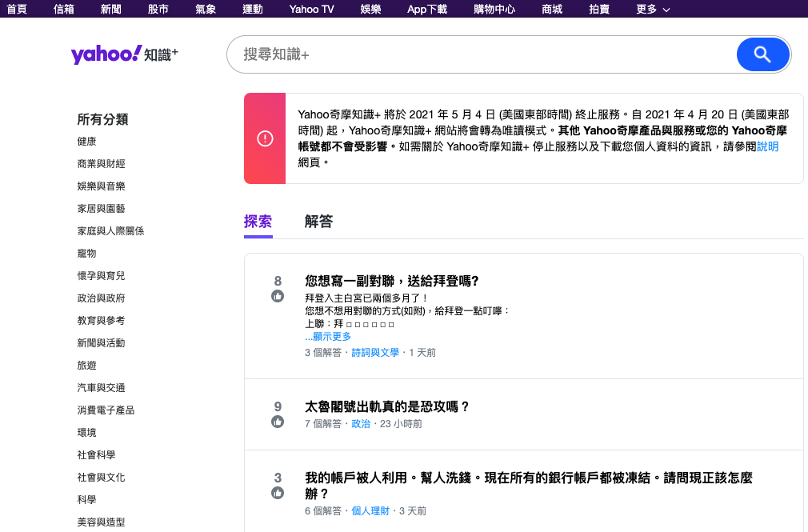This screenshot has width=808, height=532.
Task: Open question 太魯閣號出軌真的是恐攻嗎？
Action: [387, 406]
